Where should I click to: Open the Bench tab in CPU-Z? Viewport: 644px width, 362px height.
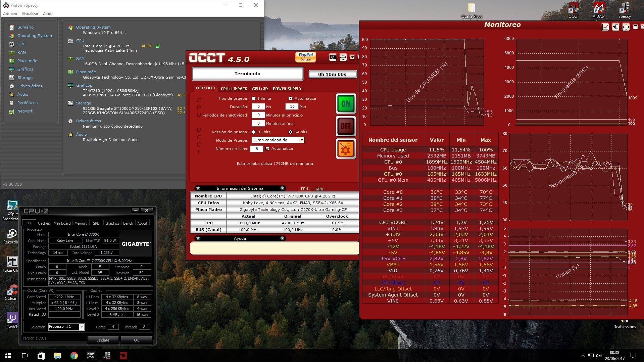[x=128, y=223]
